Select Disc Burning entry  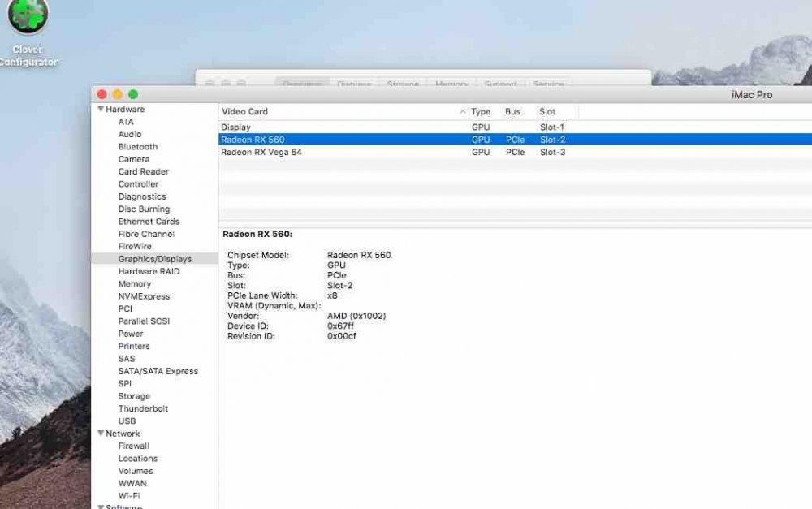pyautogui.click(x=144, y=209)
